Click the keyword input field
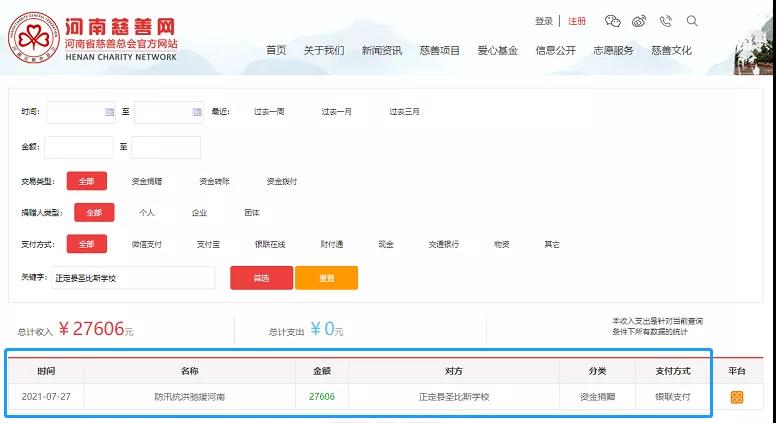This screenshot has width=776, height=423. point(133,278)
